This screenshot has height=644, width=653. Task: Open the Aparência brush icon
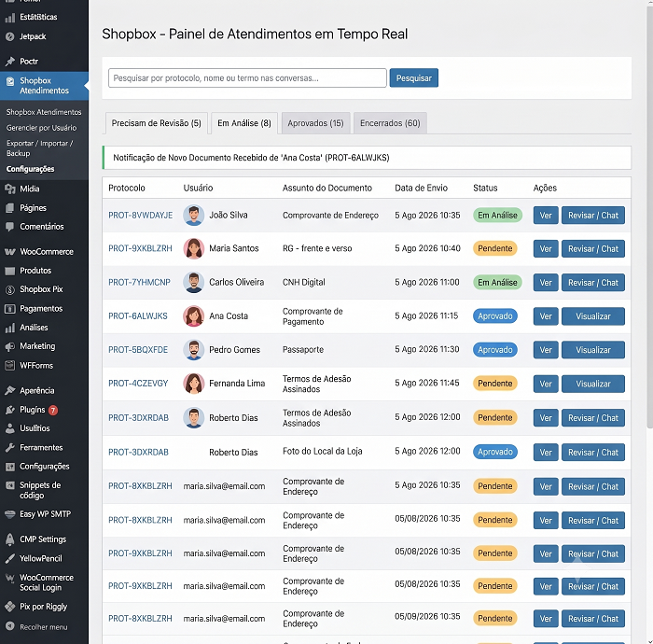10,391
